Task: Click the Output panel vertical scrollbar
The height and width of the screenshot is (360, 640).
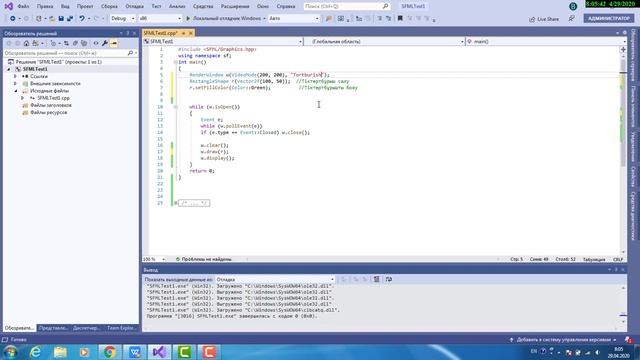Action: 623,305
